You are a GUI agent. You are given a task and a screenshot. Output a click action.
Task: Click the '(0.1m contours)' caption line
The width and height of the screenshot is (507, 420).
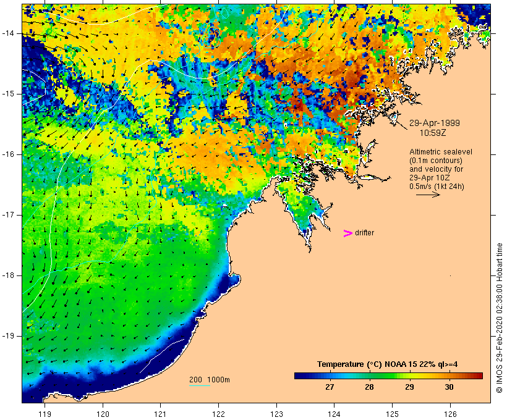coord(436,161)
